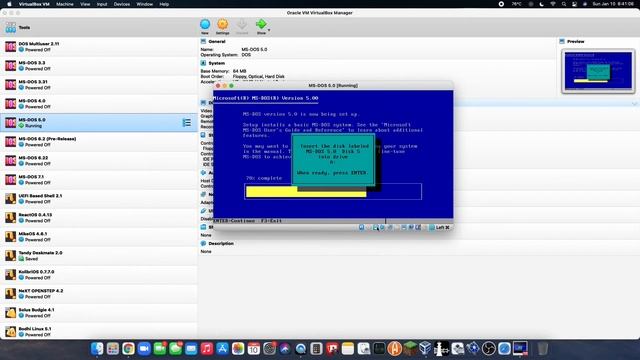Launch Google Chrome from the dock

coord(128,349)
